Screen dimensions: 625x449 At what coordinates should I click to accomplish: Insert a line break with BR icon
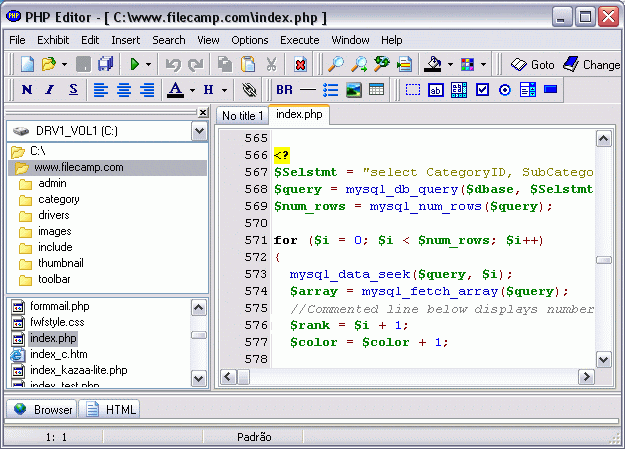(284, 90)
